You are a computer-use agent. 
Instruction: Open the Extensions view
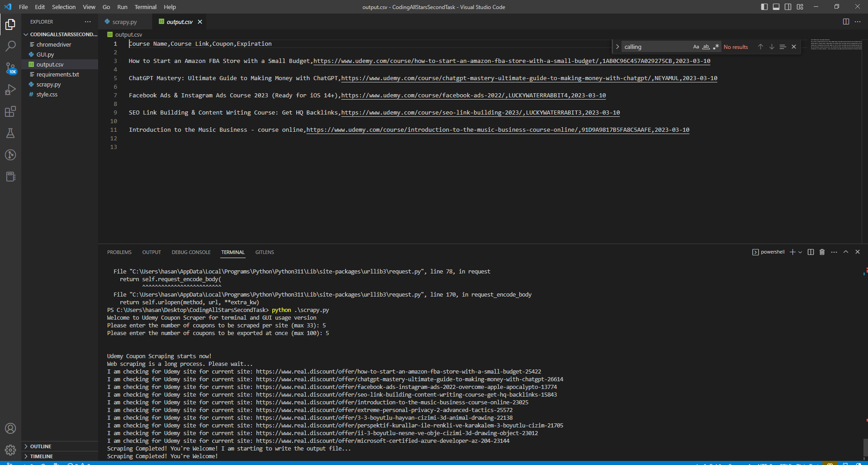pyautogui.click(x=10, y=111)
